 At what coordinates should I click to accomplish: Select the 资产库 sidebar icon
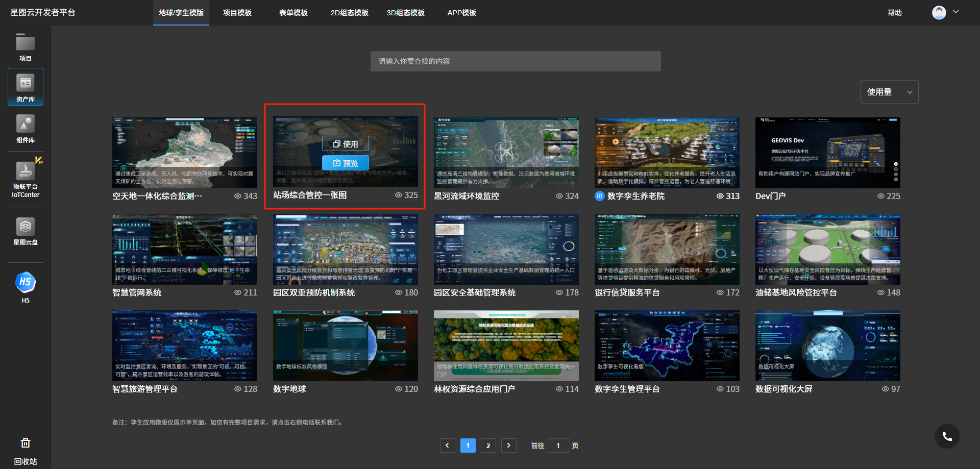[x=26, y=87]
